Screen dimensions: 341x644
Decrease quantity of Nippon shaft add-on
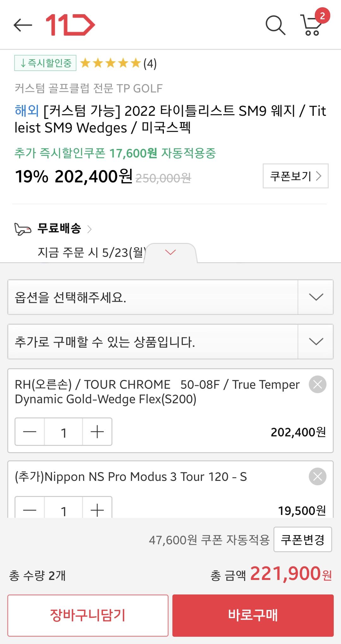(x=30, y=509)
